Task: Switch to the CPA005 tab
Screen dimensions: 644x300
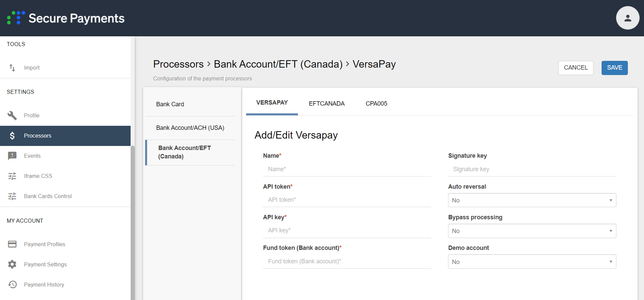Action: 376,104
